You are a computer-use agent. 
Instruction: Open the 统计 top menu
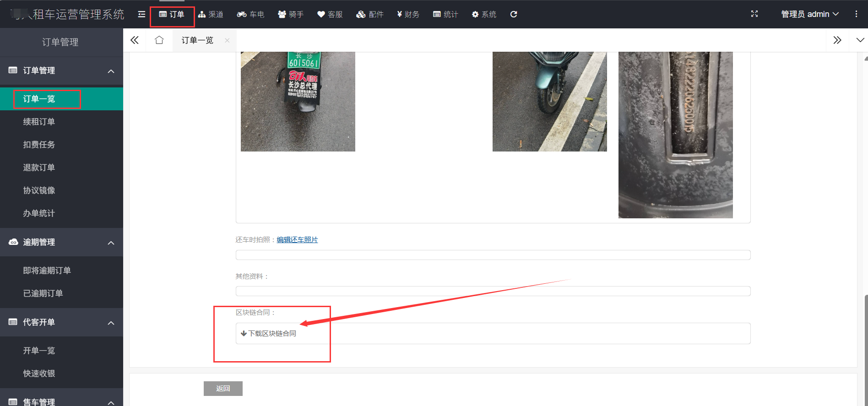445,14
